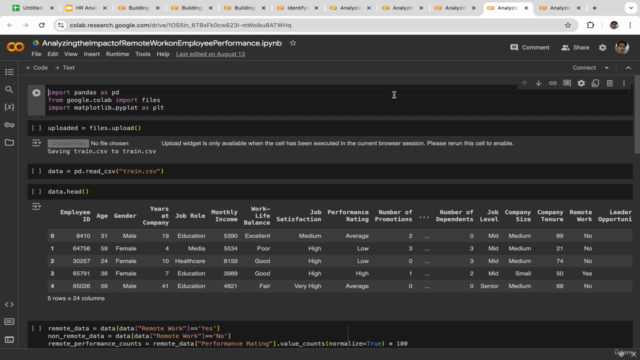
Task: Reload the browser page
Action: point(42,25)
